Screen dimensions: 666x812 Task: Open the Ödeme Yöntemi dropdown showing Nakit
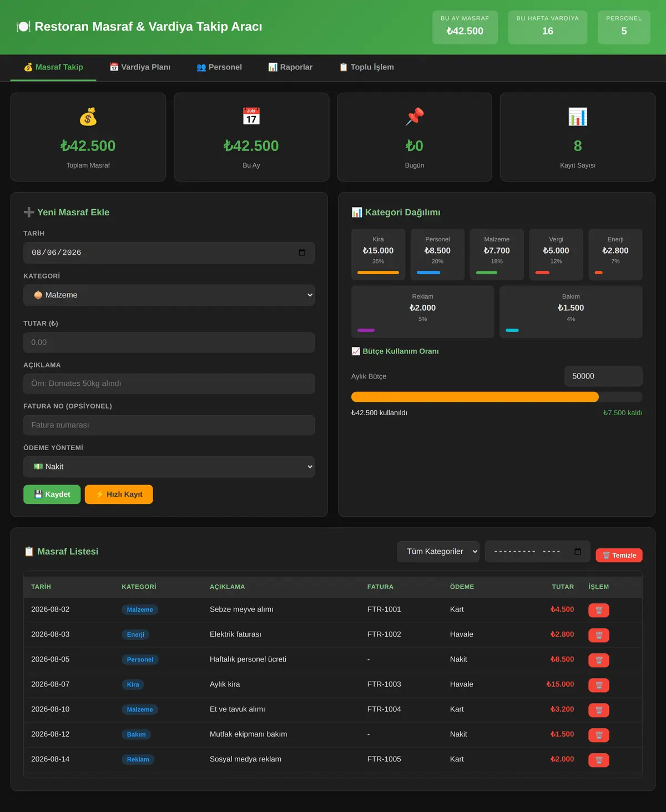pyautogui.click(x=169, y=467)
